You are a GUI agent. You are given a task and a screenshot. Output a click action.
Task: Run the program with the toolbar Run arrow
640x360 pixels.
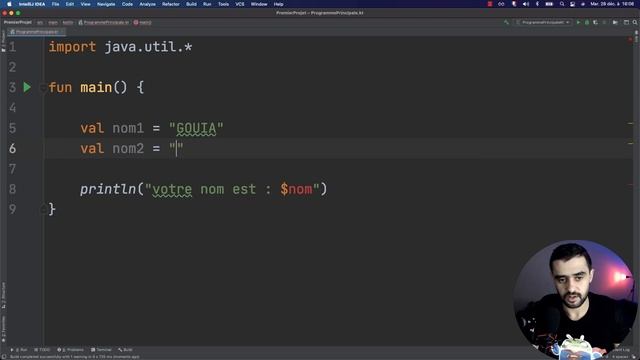point(578,22)
